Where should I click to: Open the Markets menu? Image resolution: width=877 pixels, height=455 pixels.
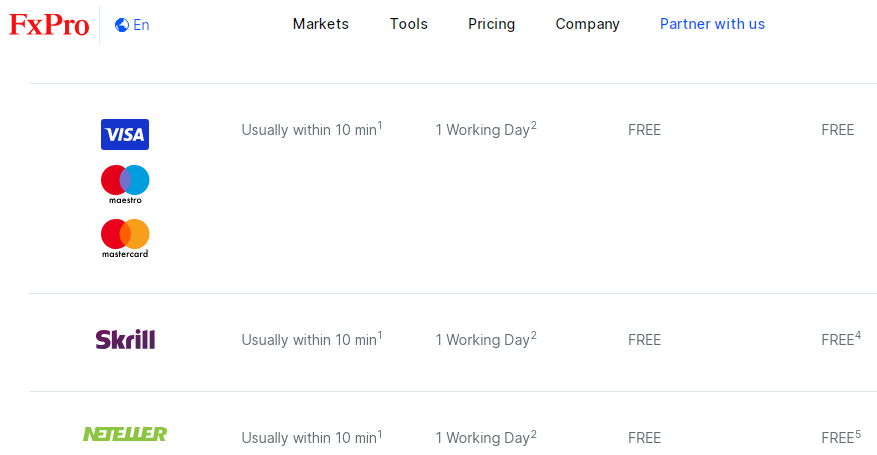point(321,24)
